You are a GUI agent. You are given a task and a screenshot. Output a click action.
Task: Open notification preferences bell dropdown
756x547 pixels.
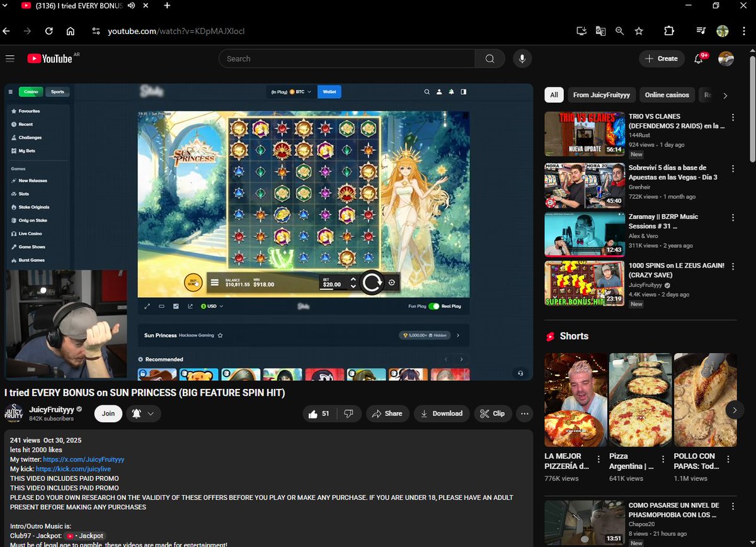[144, 414]
